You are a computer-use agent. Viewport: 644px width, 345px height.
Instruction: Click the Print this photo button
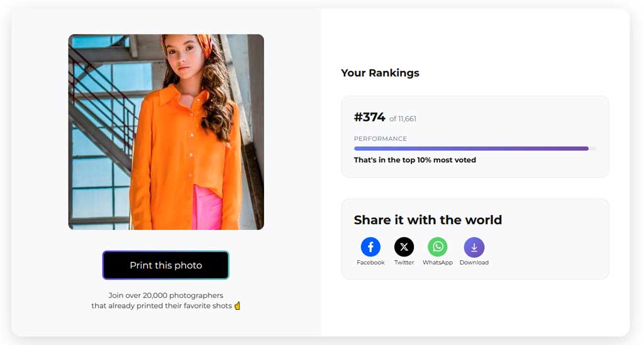166,265
